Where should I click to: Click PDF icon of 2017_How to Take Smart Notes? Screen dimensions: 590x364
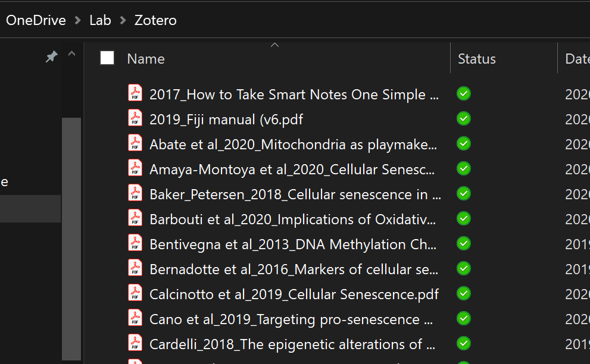(135, 93)
